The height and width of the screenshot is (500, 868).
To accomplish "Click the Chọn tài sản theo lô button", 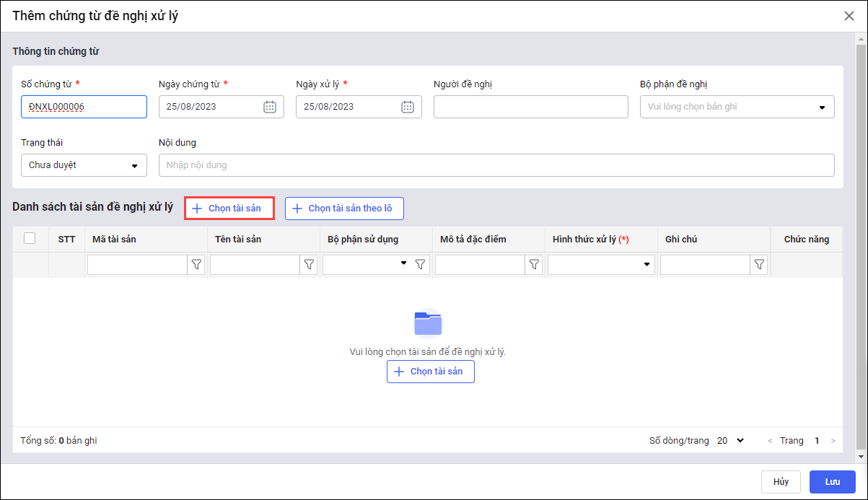I will (x=344, y=209).
